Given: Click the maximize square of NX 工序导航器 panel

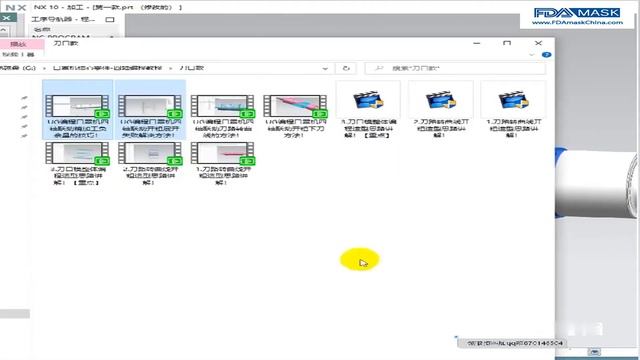Looking at the screenshot, I should click(110, 20).
